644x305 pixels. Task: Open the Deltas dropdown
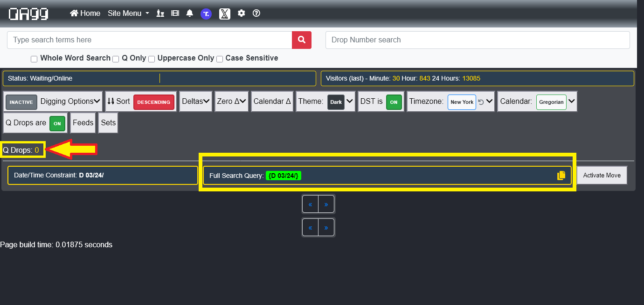pyautogui.click(x=195, y=102)
